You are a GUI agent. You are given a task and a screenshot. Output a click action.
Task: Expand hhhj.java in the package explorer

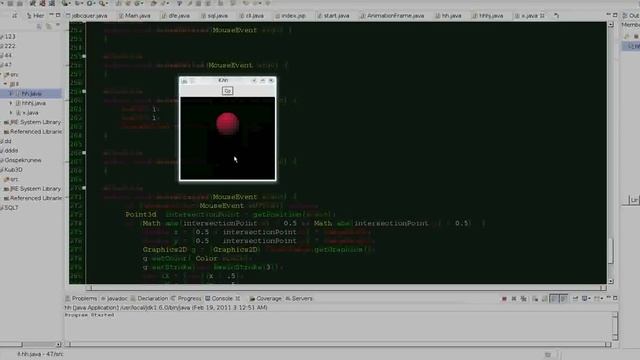pos(11,103)
